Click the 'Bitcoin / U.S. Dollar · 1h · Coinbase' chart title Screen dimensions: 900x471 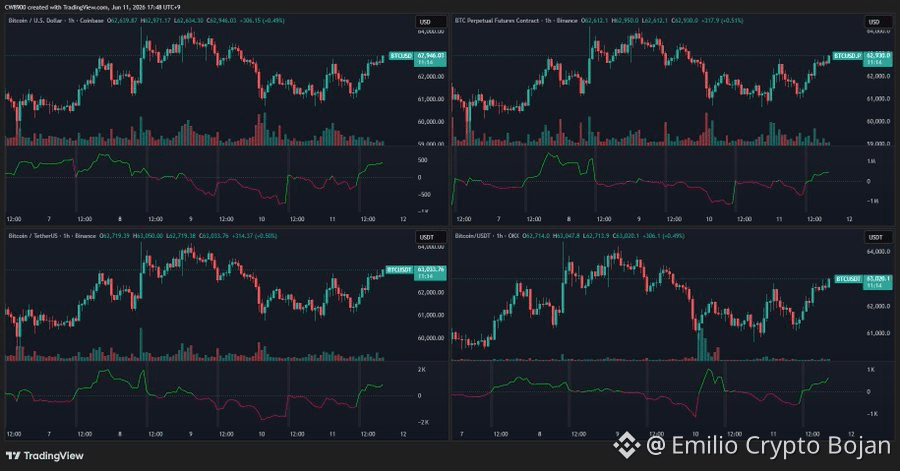coord(56,21)
